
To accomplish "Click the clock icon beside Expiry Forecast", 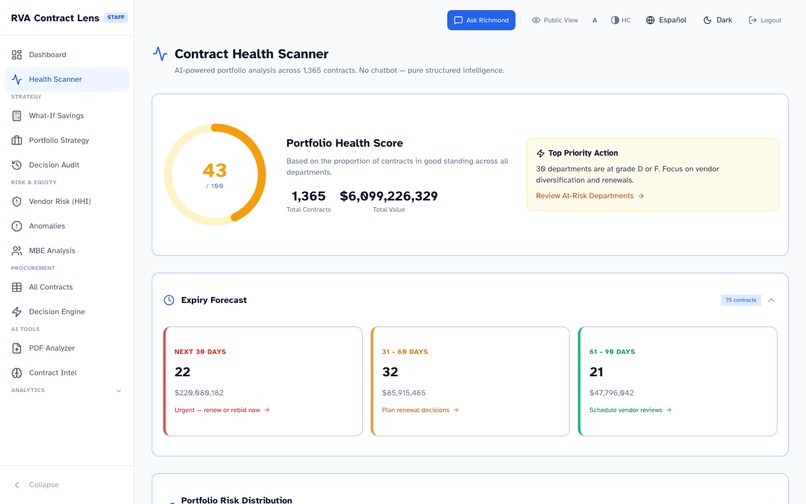I will pyautogui.click(x=169, y=300).
